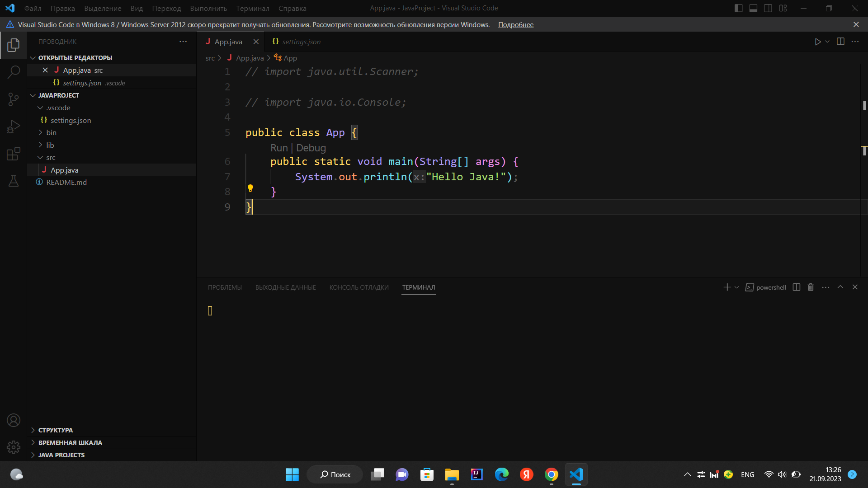Switch to Выходные данные panel tab
Viewport: 868px width, 488px height.
point(286,287)
